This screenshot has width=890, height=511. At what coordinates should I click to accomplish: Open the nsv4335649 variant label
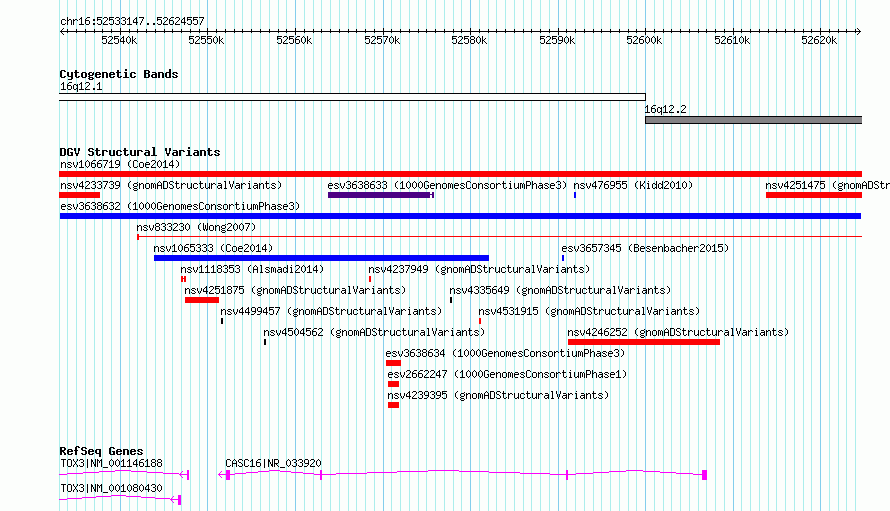pos(560,290)
